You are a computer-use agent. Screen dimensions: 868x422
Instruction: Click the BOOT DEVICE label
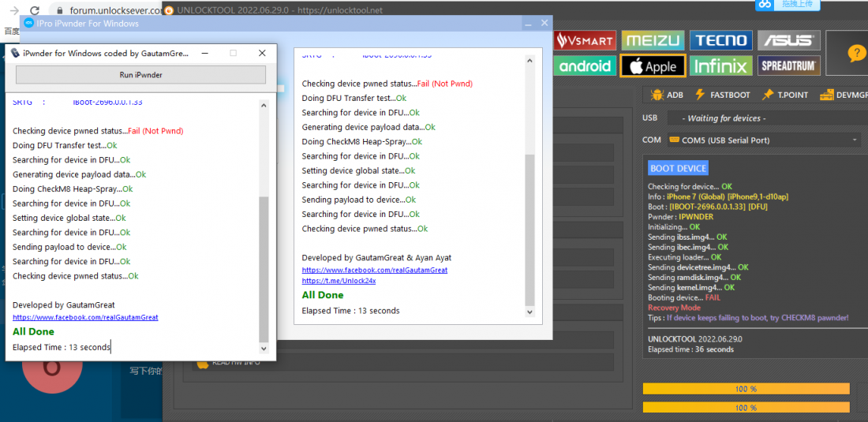[678, 168]
